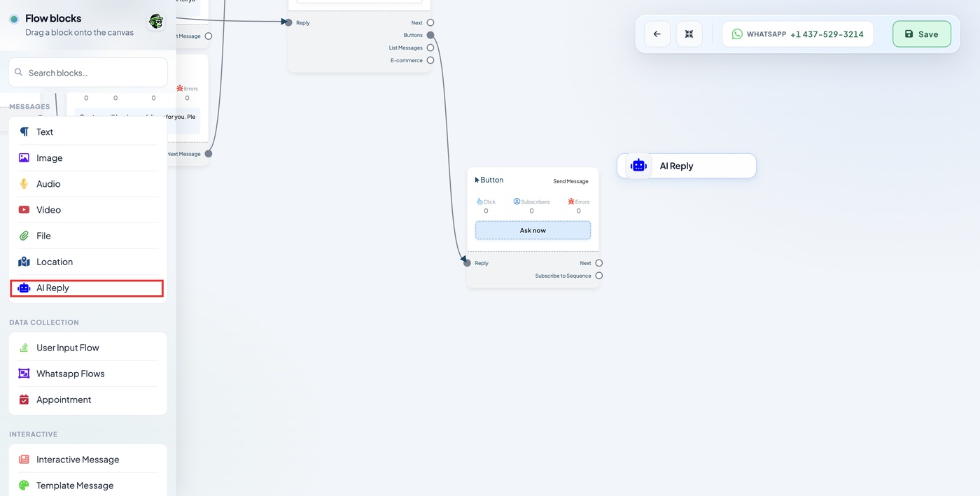Click the INTERACTIVE section label
The image size is (980, 496).
[x=33, y=434]
